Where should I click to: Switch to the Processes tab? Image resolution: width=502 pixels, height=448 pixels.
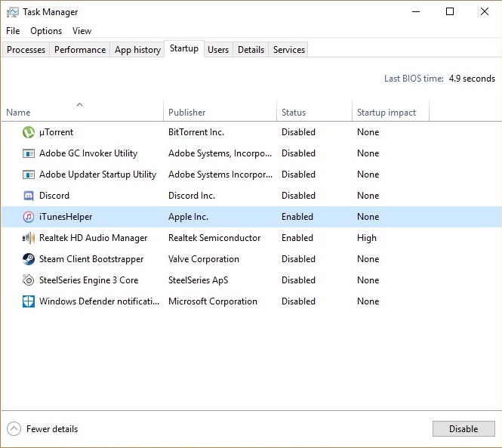[x=26, y=50]
